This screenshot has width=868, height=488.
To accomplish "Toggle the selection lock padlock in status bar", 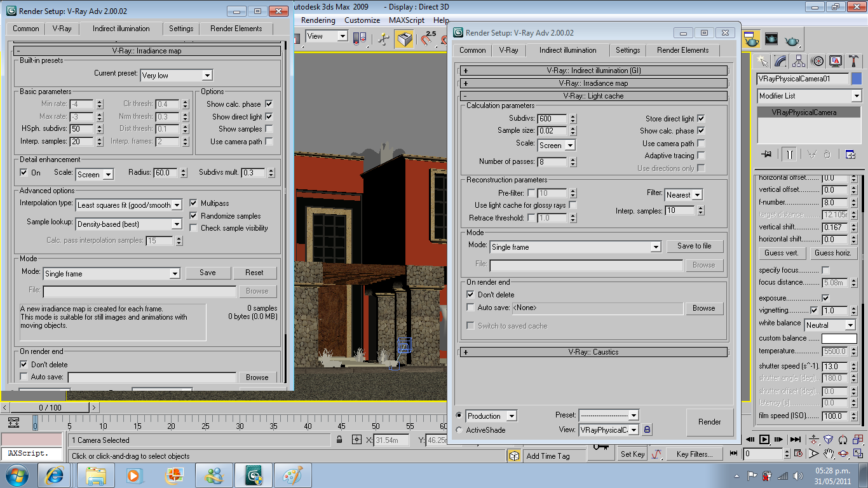I will 340,440.
